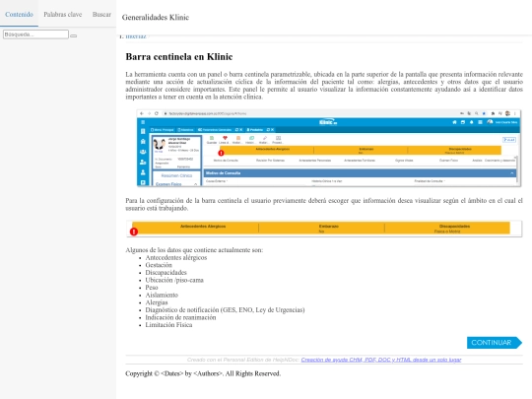This screenshot has height=399, width=532.
Task: Follow the Interfaz breadcrumb link
Action: [136, 36]
